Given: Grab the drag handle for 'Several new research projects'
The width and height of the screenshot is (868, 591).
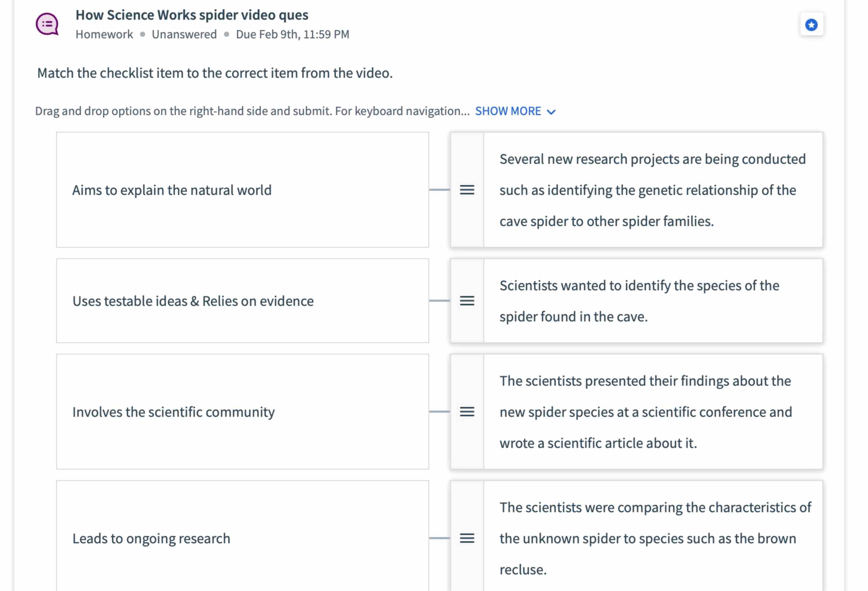Looking at the screenshot, I should tap(467, 190).
